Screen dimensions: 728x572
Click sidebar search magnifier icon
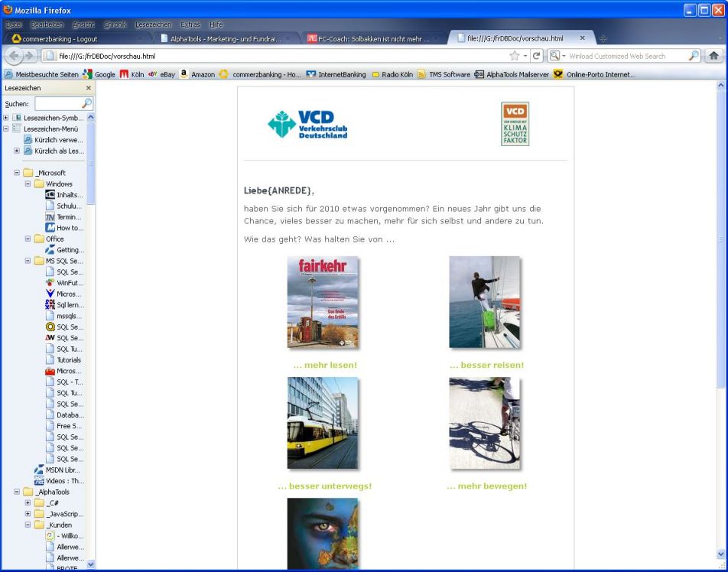pyautogui.click(x=87, y=103)
